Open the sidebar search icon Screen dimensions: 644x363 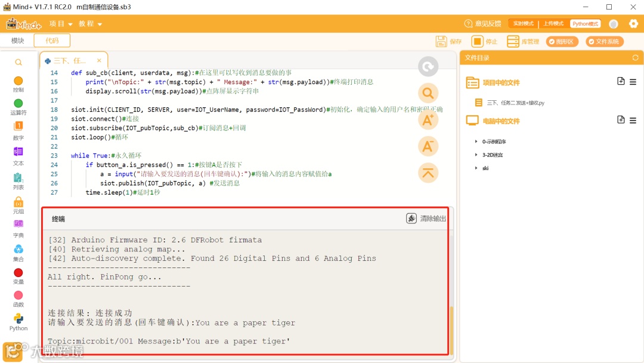(18, 63)
